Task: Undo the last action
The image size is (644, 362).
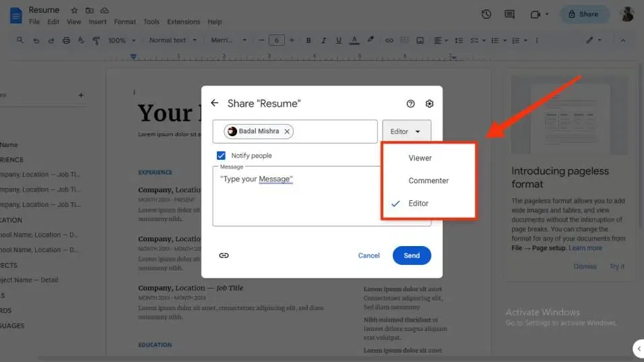Action: pyautogui.click(x=36, y=40)
